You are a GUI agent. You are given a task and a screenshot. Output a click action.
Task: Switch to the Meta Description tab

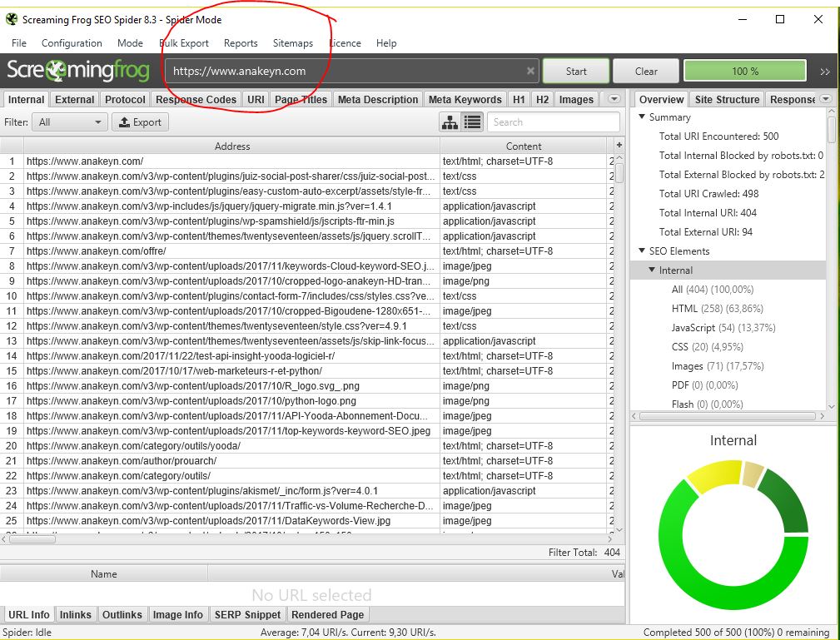click(378, 100)
